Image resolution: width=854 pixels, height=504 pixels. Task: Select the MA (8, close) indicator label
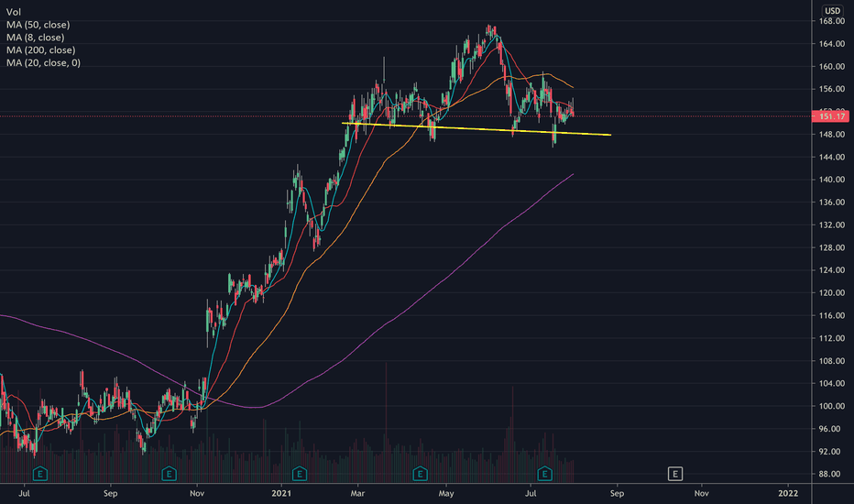click(36, 37)
